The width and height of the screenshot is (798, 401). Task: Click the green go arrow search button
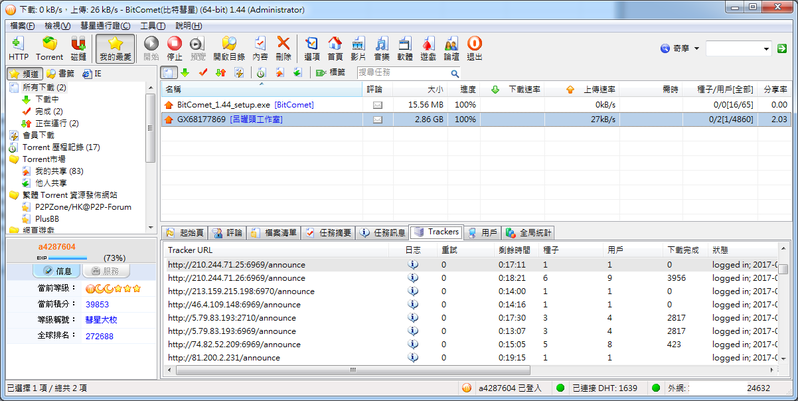pyautogui.click(x=782, y=48)
